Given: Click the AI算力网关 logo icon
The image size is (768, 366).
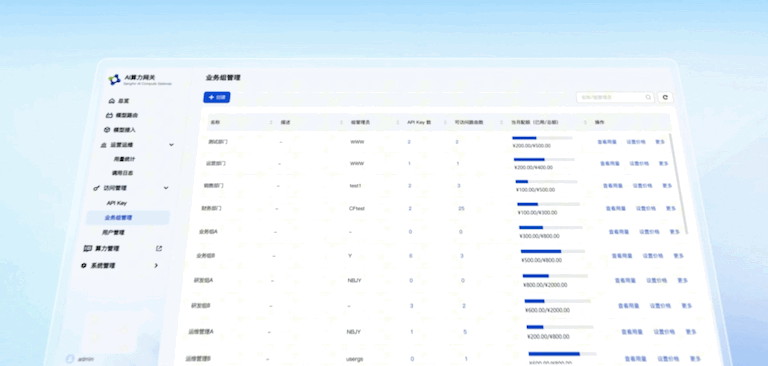Looking at the screenshot, I should (x=114, y=79).
